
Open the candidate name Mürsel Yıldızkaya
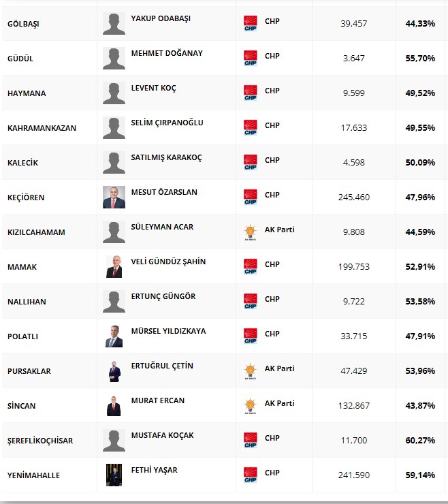[168, 331]
